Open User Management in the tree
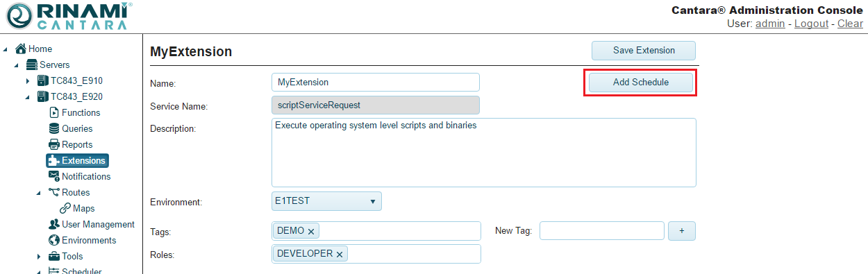The height and width of the screenshot is (274, 868). tap(98, 225)
